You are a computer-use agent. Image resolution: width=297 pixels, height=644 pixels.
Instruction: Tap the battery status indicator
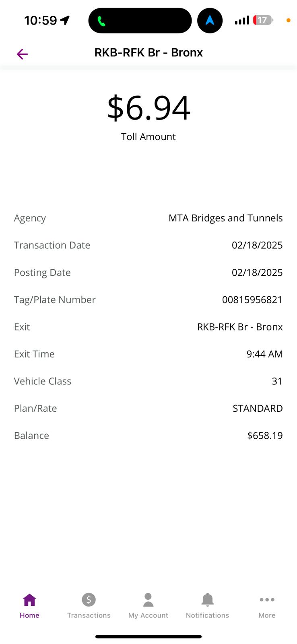click(x=263, y=20)
